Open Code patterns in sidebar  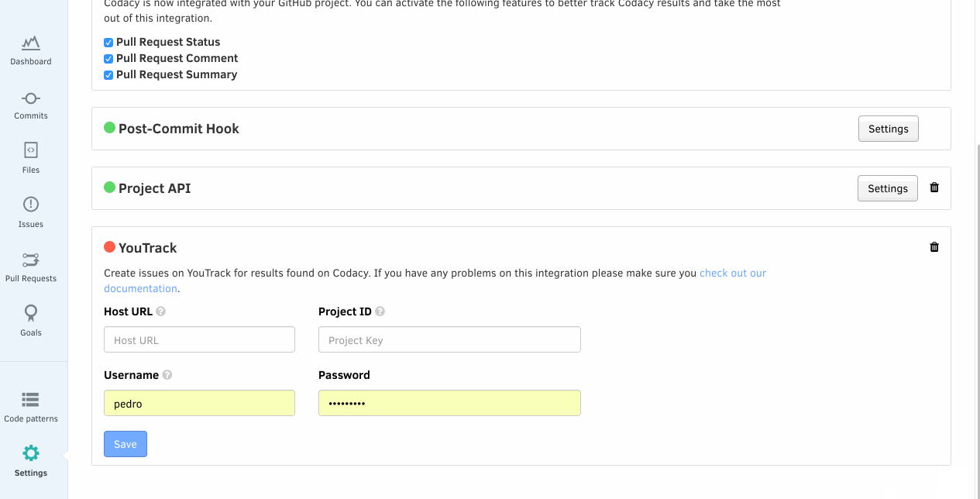(x=31, y=400)
